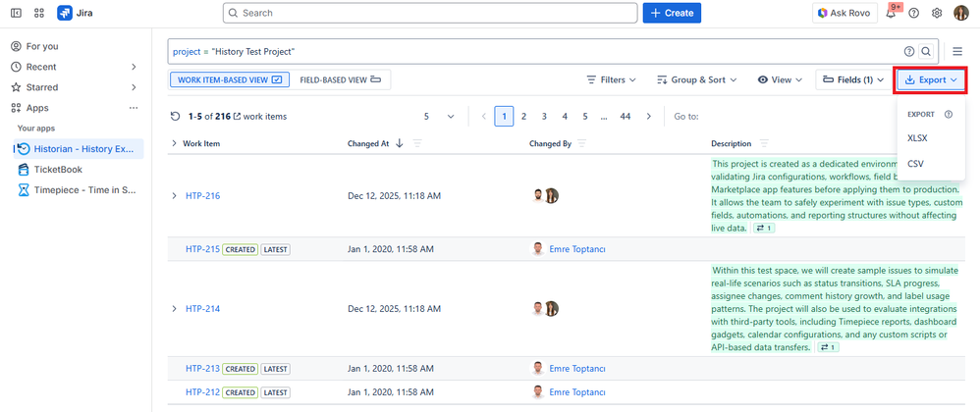Open work item HTP-212 link
Viewport: 980px width, 412px height.
(202, 392)
